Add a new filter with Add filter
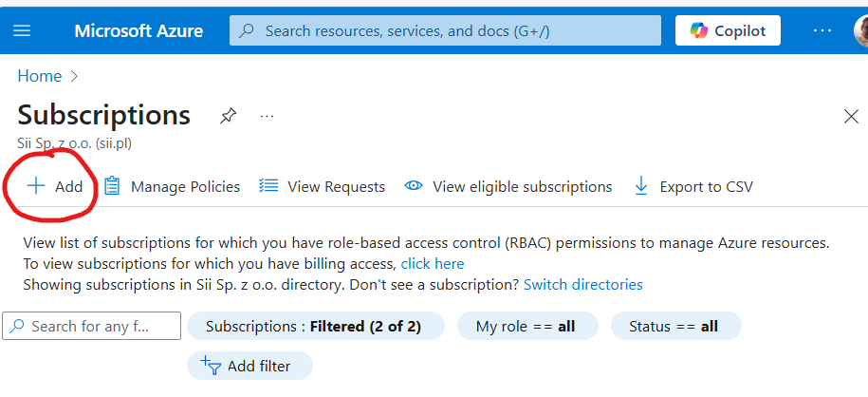Viewport: 868px width, 397px height. (249, 366)
